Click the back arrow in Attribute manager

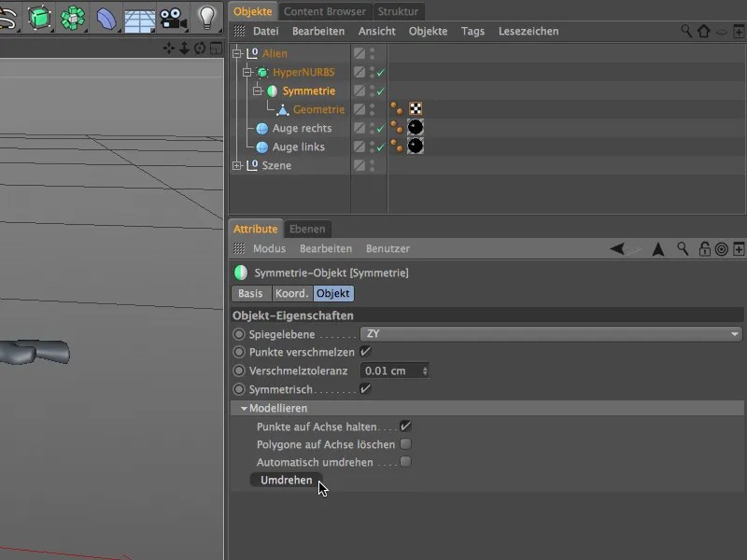[619, 249]
